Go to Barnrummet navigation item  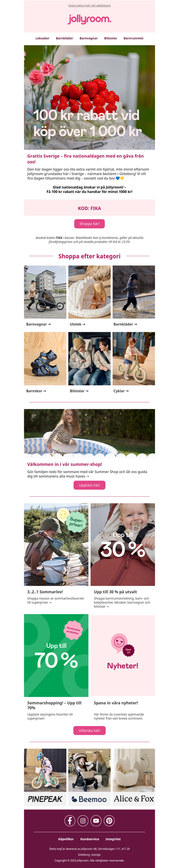coord(133,39)
